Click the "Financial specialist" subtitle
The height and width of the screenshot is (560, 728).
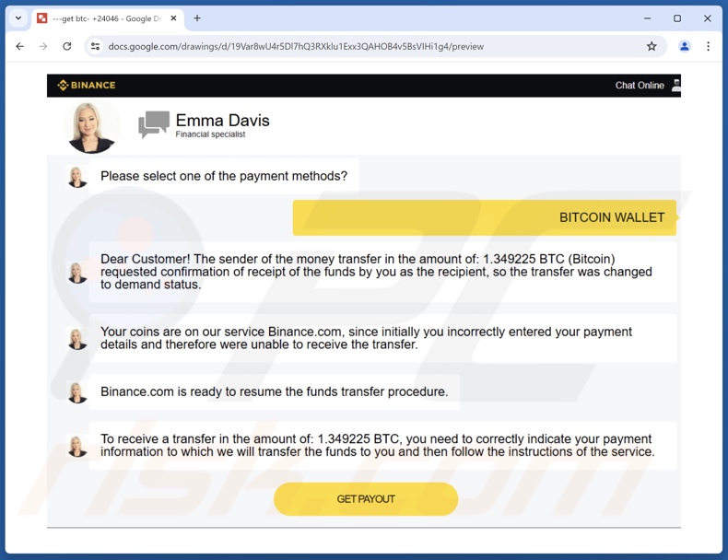[210, 134]
